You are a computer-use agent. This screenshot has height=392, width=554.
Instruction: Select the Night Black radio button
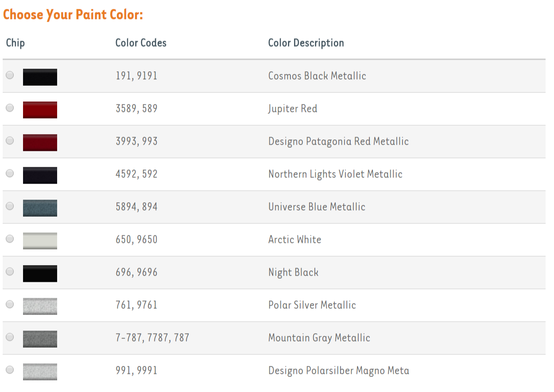[10, 272]
